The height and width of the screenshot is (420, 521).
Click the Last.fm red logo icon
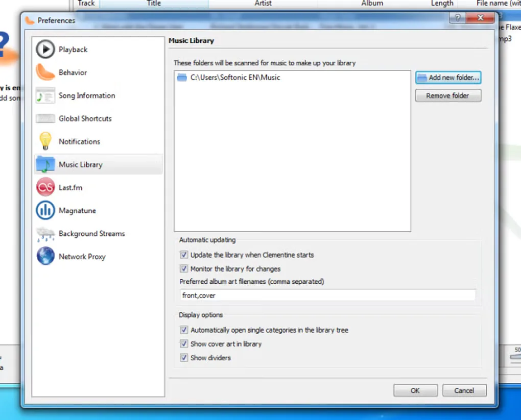(45, 187)
